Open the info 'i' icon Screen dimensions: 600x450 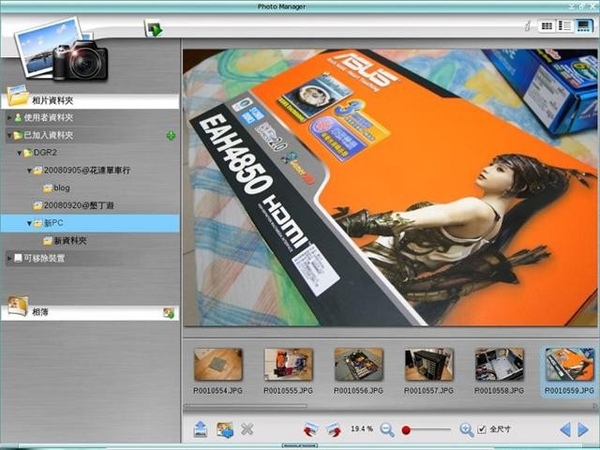point(528,26)
